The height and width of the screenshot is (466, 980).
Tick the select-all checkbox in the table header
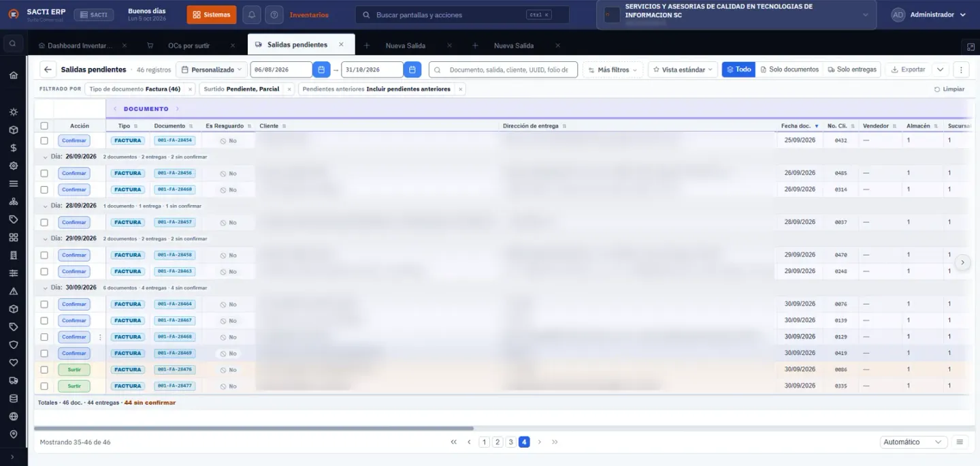[44, 126]
